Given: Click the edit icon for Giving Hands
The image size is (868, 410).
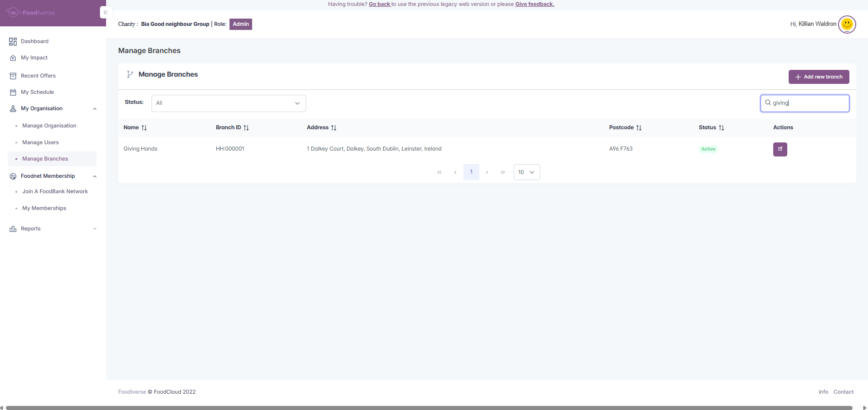Looking at the screenshot, I should [780, 149].
